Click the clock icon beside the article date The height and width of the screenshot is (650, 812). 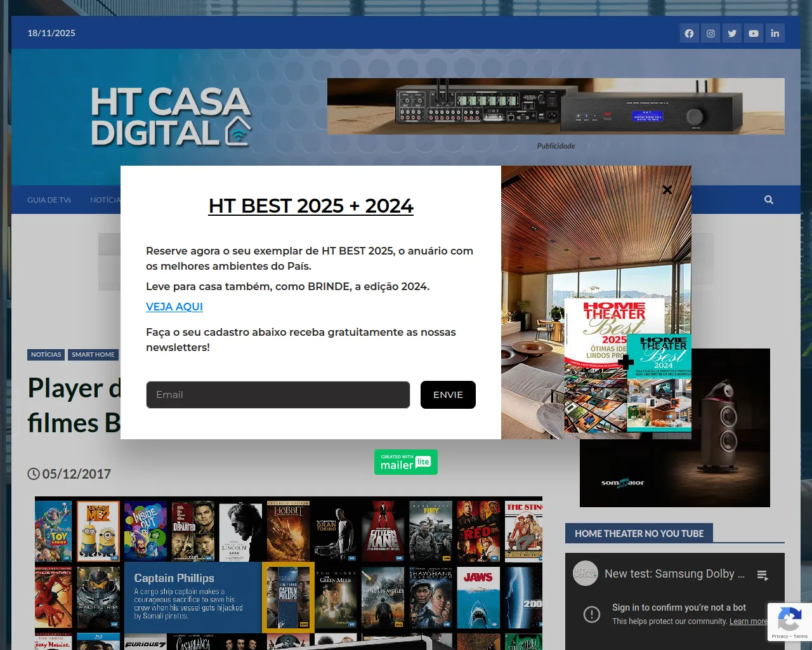click(x=33, y=474)
